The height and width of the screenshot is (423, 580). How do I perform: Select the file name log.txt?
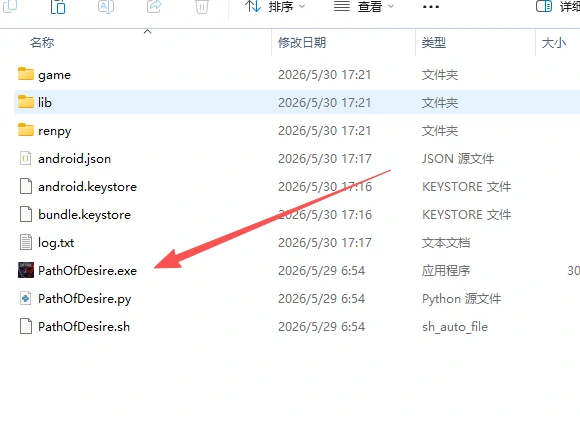[x=56, y=243]
